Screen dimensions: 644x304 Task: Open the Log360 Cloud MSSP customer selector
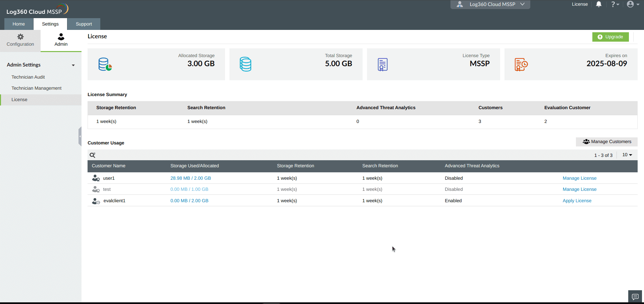(x=490, y=4)
